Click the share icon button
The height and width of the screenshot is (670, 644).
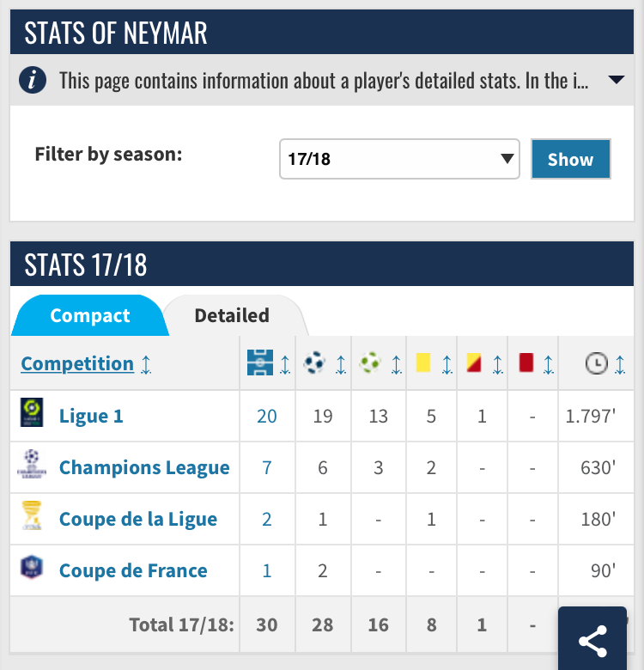click(x=592, y=640)
